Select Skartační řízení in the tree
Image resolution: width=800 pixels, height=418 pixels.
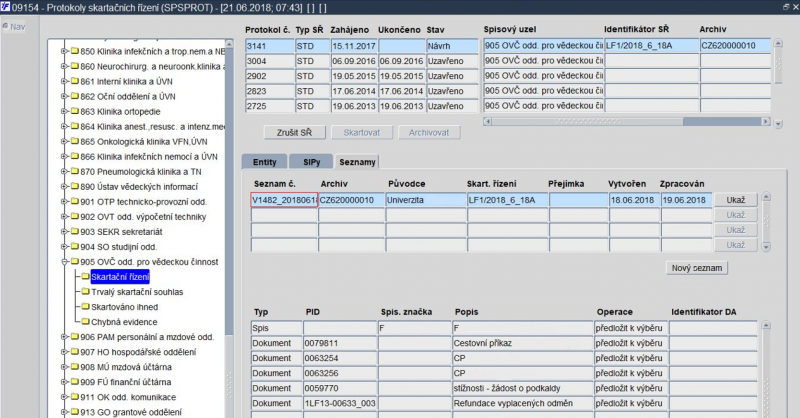119,276
